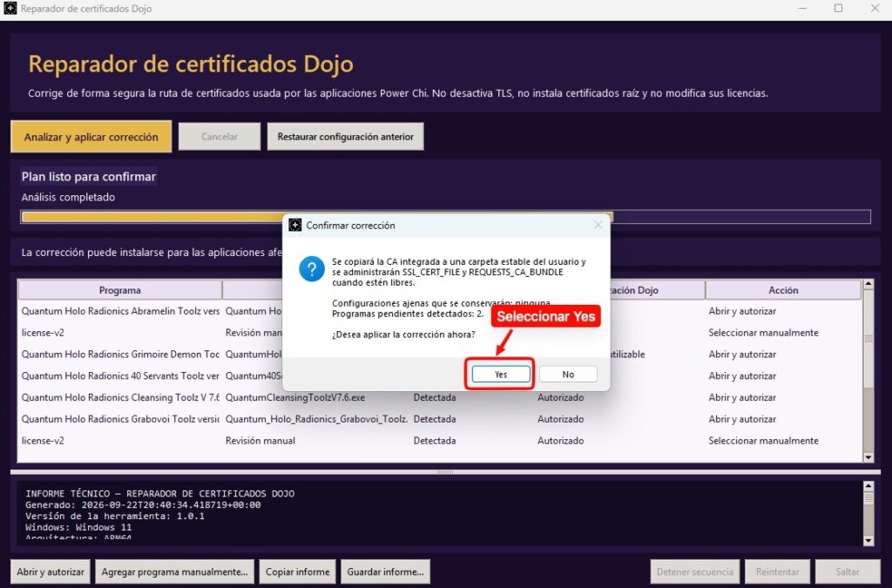Decline correction with the No button

coord(568,375)
